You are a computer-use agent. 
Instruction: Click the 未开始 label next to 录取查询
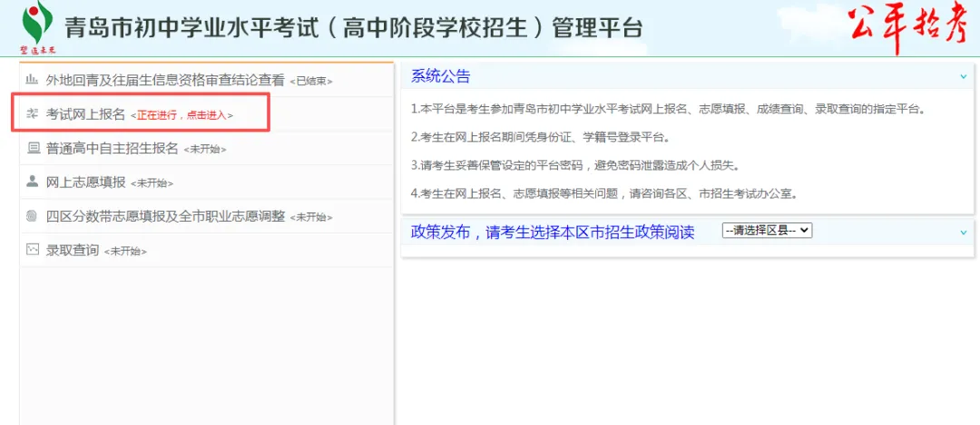click(125, 252)
